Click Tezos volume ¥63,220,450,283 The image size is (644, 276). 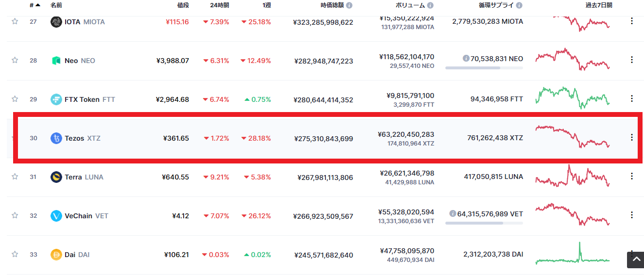(x=406, y=134)
